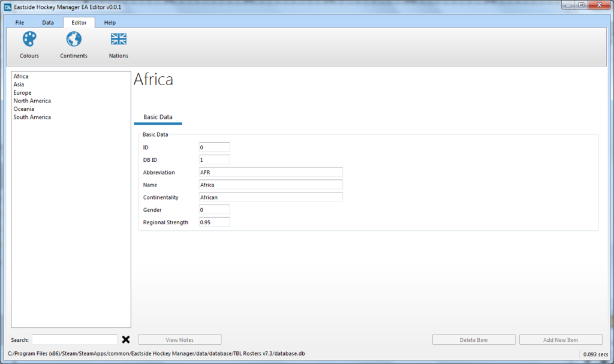Edit the Regional Strength field 0.95
This screenshot has width=614, height=364.
tap(214, 222)
